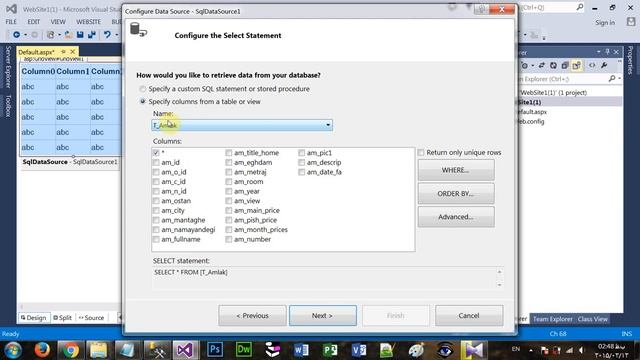
Task: Click the WHERE... button
Action: pyautogui.click(x=456, y=170)
